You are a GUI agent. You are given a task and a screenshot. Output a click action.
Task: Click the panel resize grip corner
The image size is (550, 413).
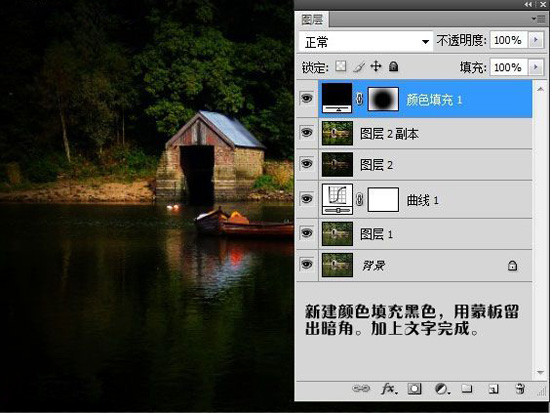pyautogui.click(x=542, y=391)
